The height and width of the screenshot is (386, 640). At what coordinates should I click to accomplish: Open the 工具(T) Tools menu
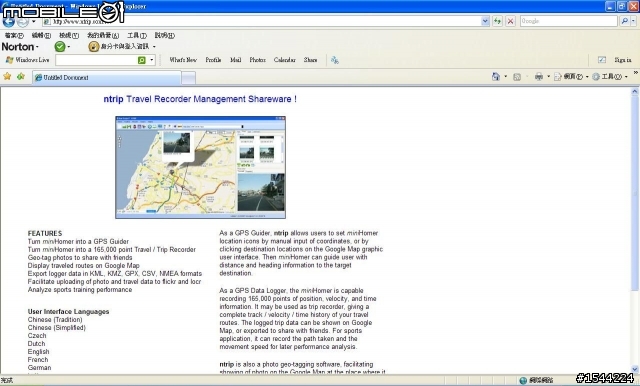(x=137, y=36)
